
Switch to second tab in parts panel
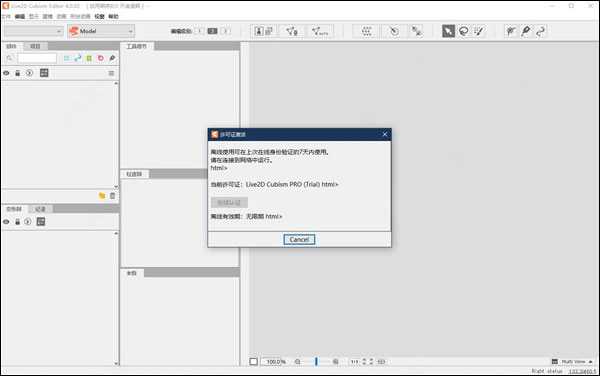(x=35, y=46)
